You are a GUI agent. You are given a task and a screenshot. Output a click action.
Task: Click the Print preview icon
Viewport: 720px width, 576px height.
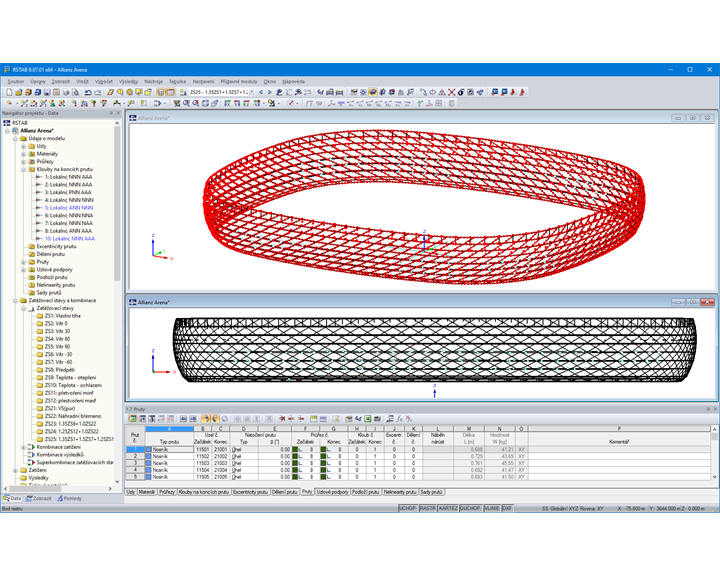[x=75, y=92]
